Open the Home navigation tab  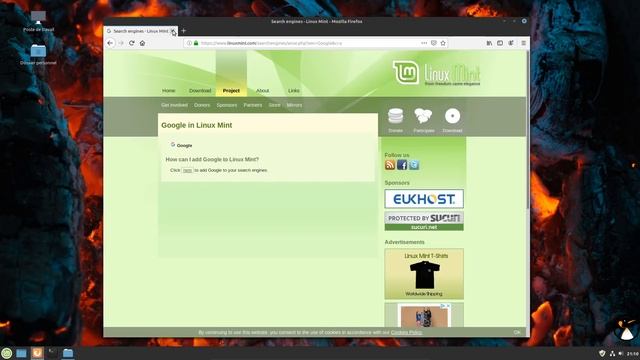pyautogui.click(x=169, y=91)
